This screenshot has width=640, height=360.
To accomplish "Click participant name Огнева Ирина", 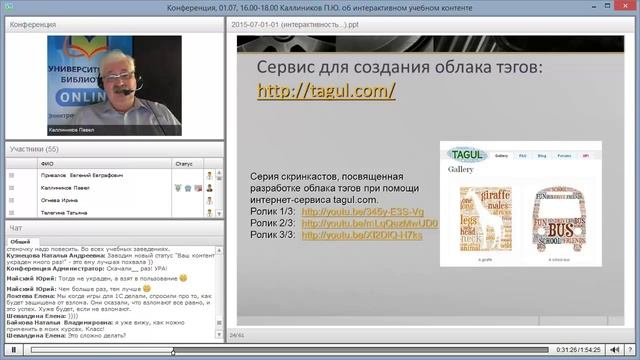I will (59, 200).
